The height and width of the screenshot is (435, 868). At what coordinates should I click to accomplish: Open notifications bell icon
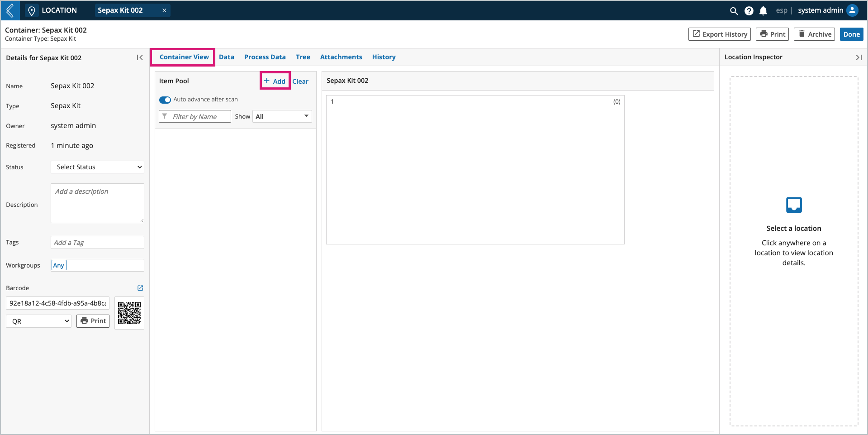coord(764,11)
